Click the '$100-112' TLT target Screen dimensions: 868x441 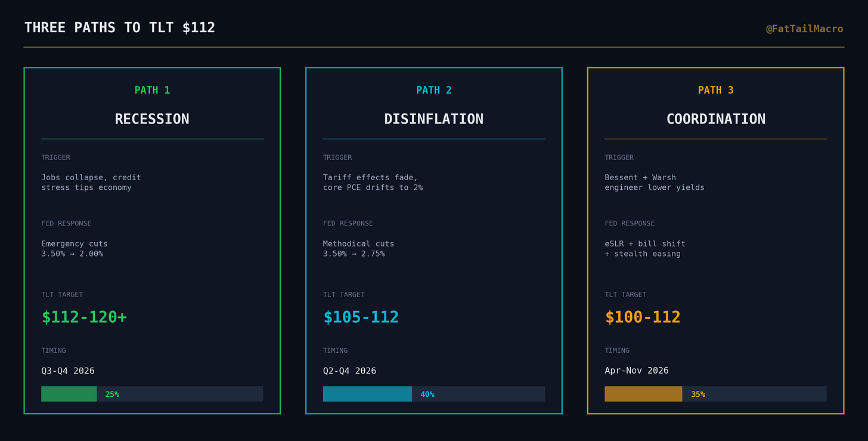coord(643,317)
